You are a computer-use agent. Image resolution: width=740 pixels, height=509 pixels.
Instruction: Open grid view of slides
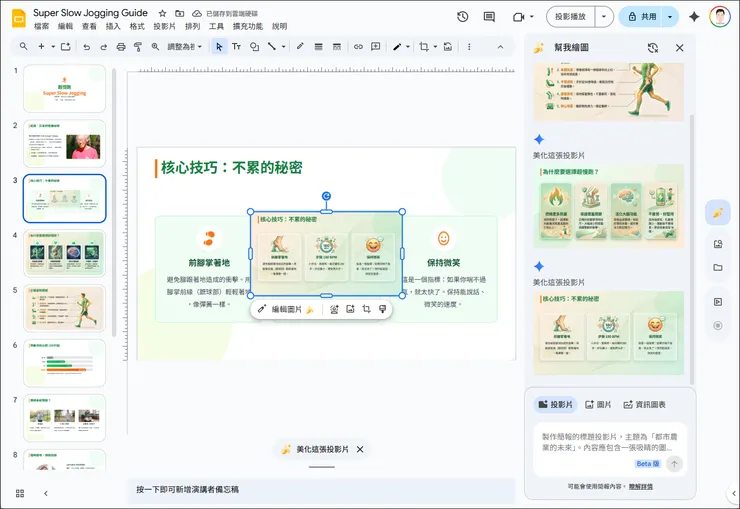tap(20, 493)
